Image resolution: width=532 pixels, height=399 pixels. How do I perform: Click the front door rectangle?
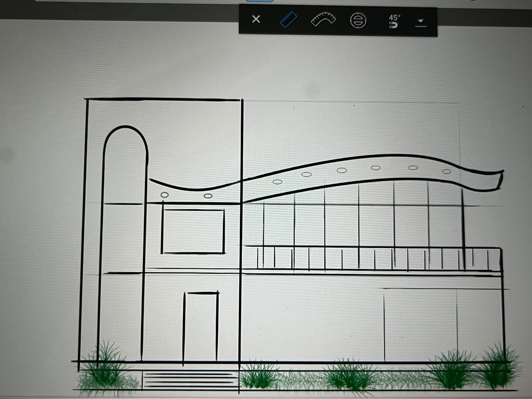(x=201, y=327)
